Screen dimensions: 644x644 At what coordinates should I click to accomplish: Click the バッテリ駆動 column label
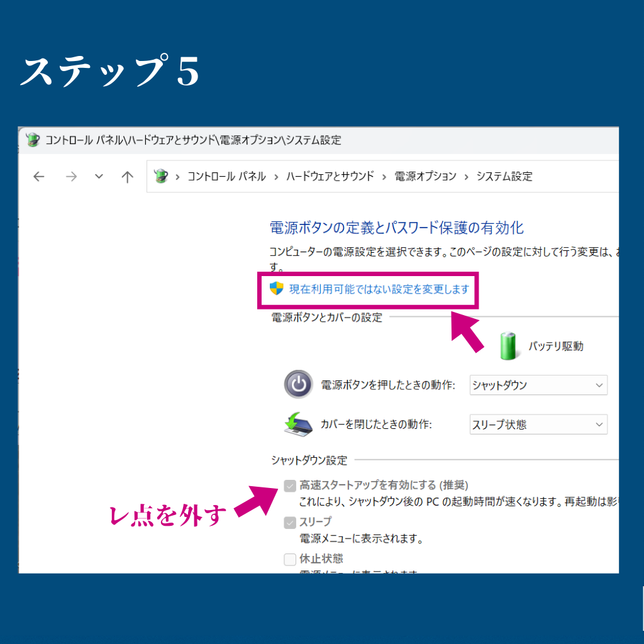556,347
